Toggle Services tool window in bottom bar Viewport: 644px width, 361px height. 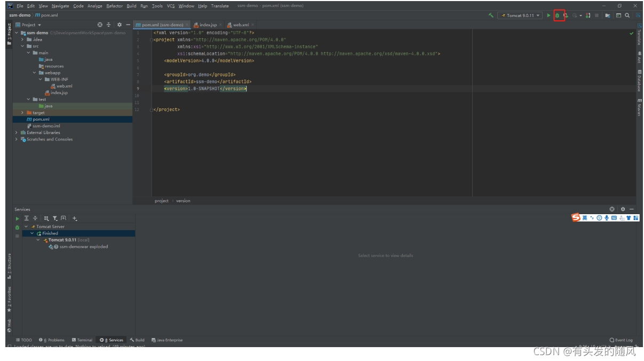pos(112,340)
